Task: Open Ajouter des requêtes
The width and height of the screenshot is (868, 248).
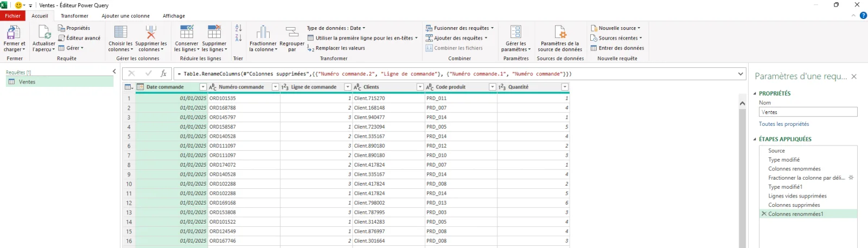Action: [x=456, y=38]
